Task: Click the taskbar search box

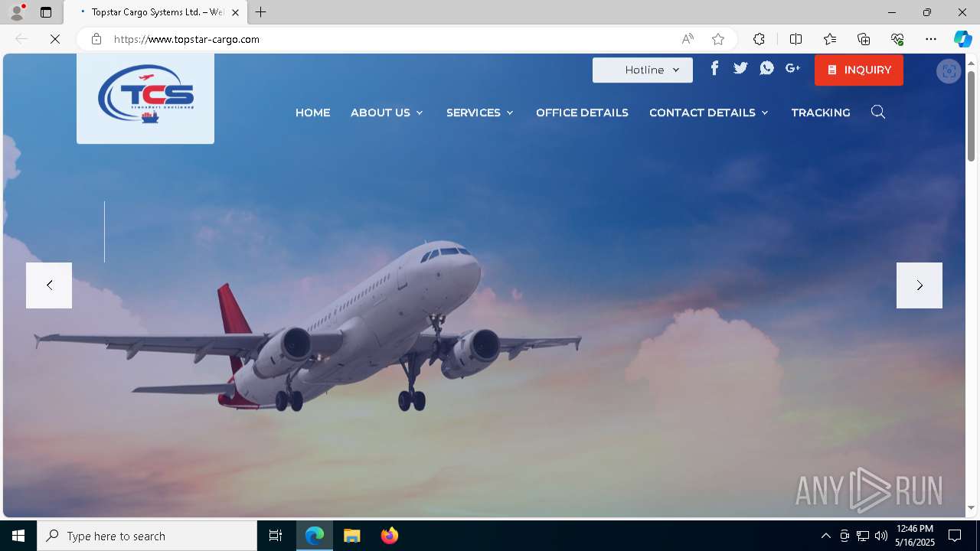Action: click(x=147, y=536)
